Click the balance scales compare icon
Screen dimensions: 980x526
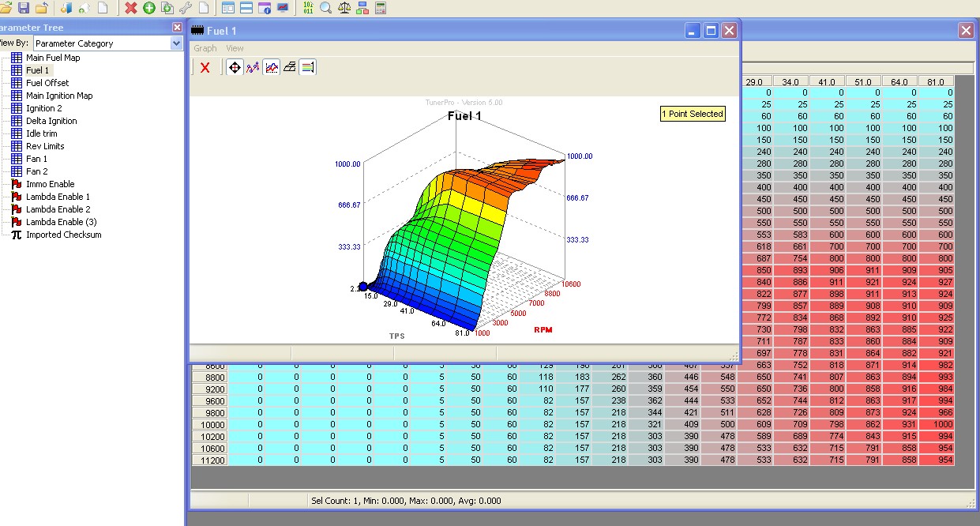click(x=344, y=8)
